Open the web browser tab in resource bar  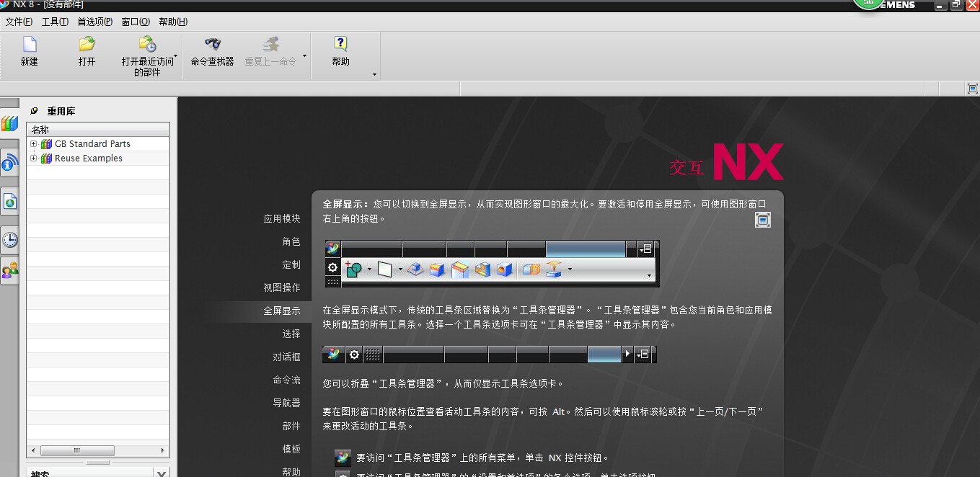[9, 202]
